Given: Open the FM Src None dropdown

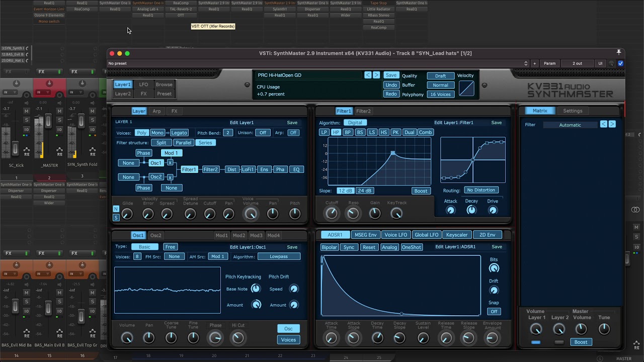Looking at the screenshot, I should 174,256.
